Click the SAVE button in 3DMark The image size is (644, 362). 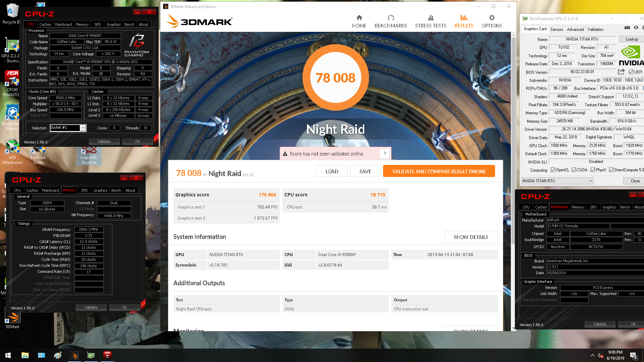coord(365,171)
